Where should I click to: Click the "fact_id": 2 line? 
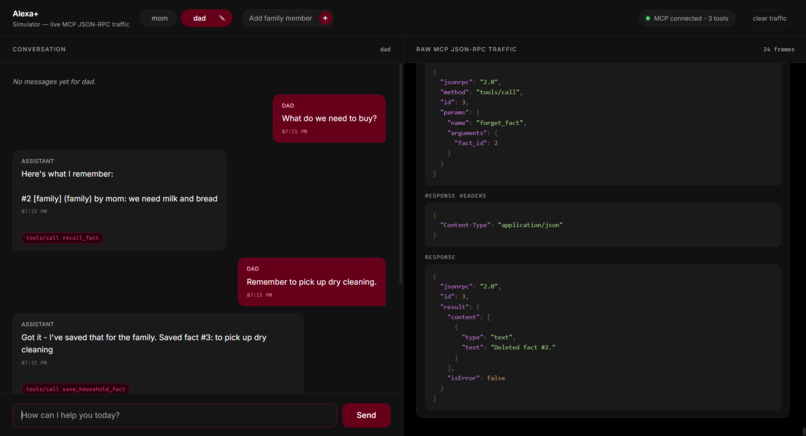pyautogui.click(x=476, y=143)
